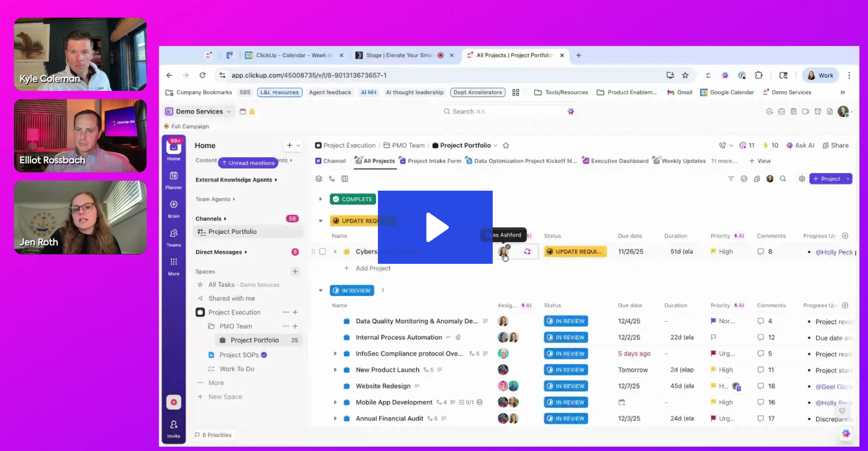
Task: Start a video clip from the top toolbar
Action: [805, 111]
